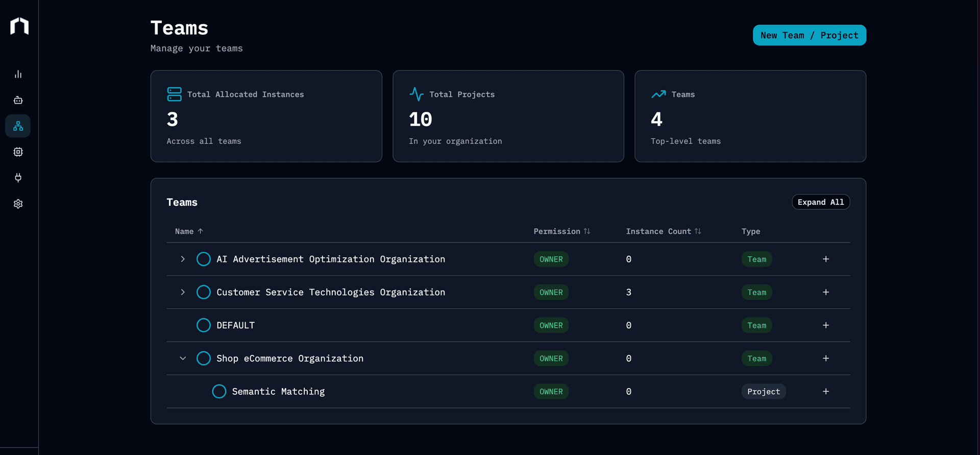The height and width of the screenshot is (455, 980).
Task: Click Project badge in Semantic Matching row
Action: click(x=764, y=391)
